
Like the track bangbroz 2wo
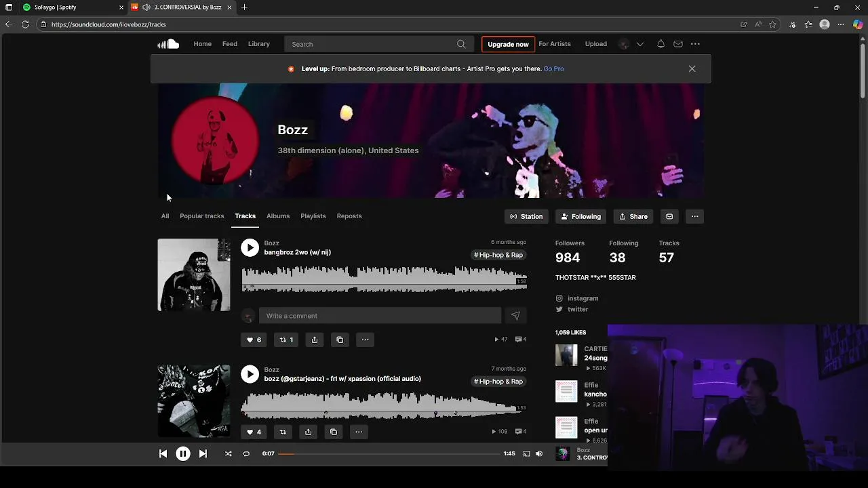point(254,340)
